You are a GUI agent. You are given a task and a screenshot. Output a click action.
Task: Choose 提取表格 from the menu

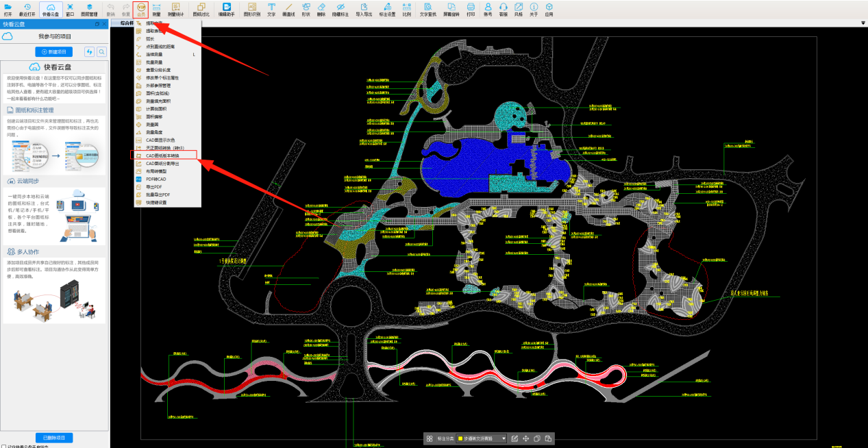(x=167, y=31)
